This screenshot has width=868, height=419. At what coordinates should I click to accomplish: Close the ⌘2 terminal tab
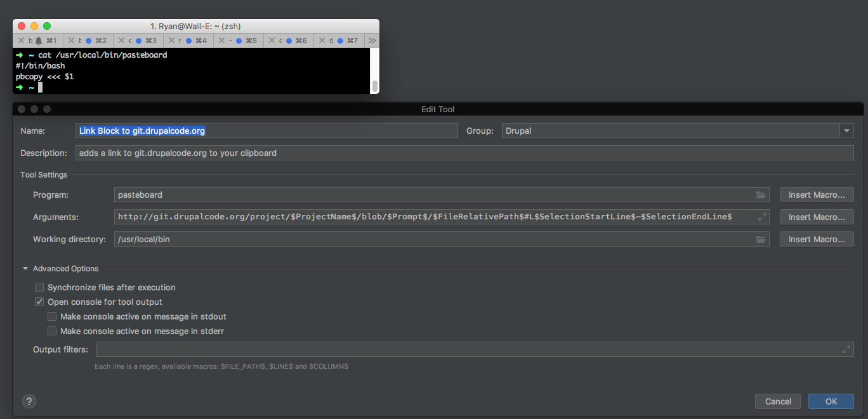click(x=72, y=41)
